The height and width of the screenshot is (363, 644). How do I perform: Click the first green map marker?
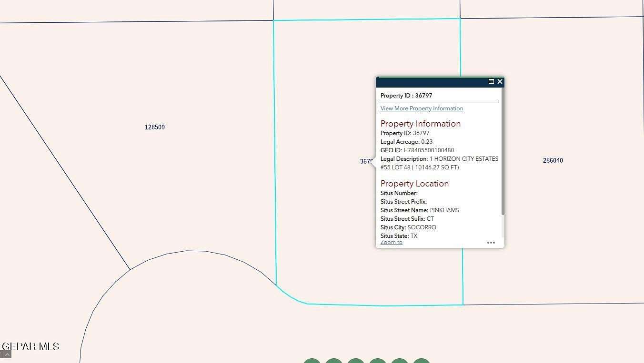pyautogui.click(x=312, y=361)
